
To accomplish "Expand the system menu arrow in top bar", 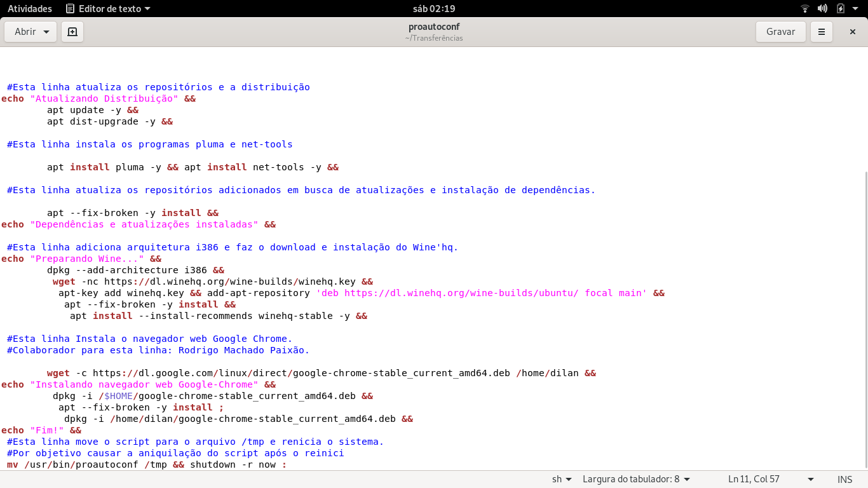I will (x=857, y=9).
